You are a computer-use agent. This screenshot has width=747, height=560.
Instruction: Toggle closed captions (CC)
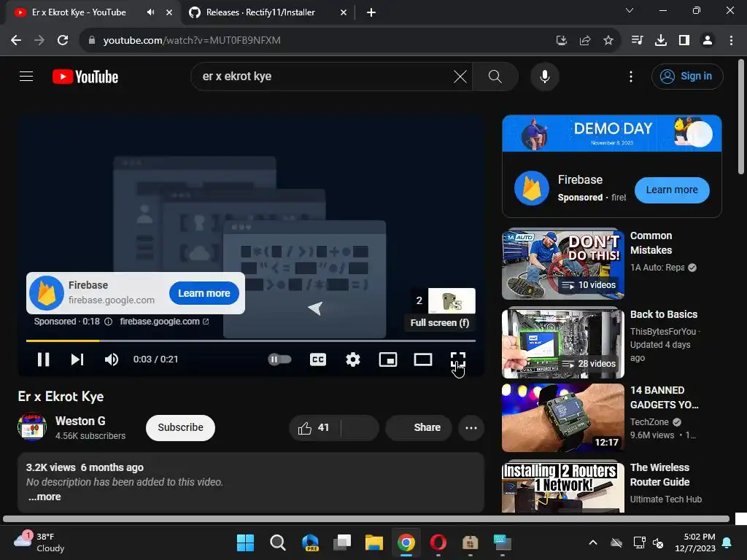pos(318,359)
